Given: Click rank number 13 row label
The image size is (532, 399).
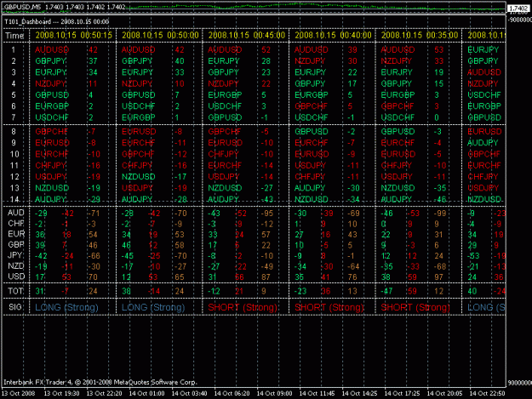Looking at the screenshot, I should point(14,188).
